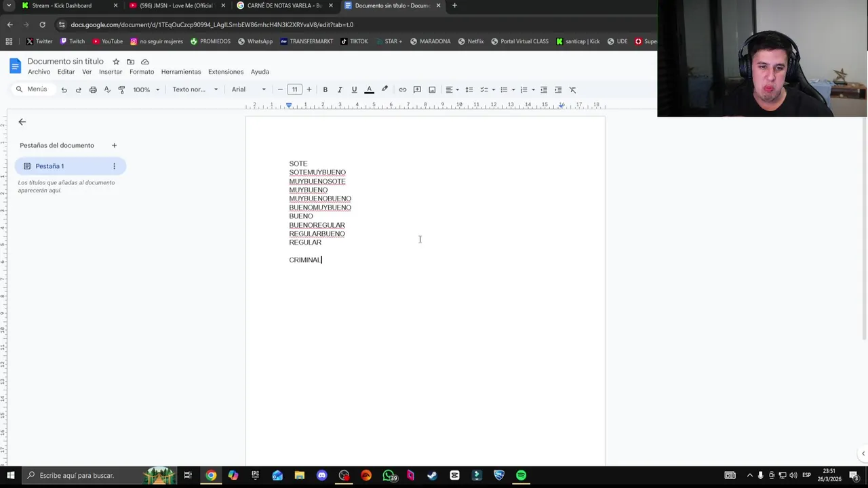This screenshot has width=868, height=488.
Task: Open Spotify from the taskbar
Action: click(521, 475)
